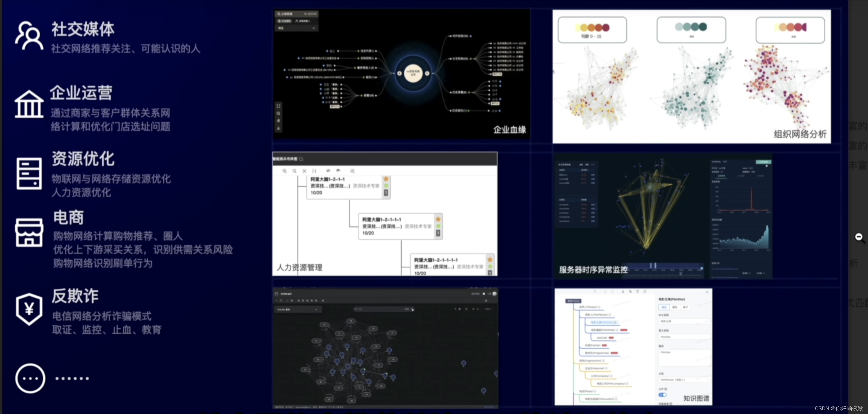The width and height of the screenshot is (868, 414).
Task: Click the star on 阿里大脑1-2-1-1-1 card
Action: pos(438,219)
